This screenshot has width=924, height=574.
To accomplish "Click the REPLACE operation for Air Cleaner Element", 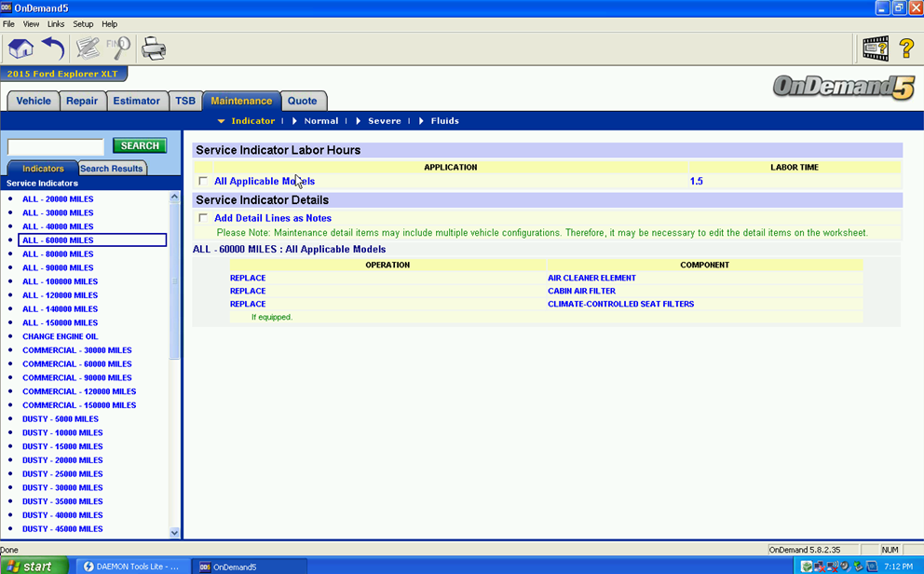I will tap(248, 278).
